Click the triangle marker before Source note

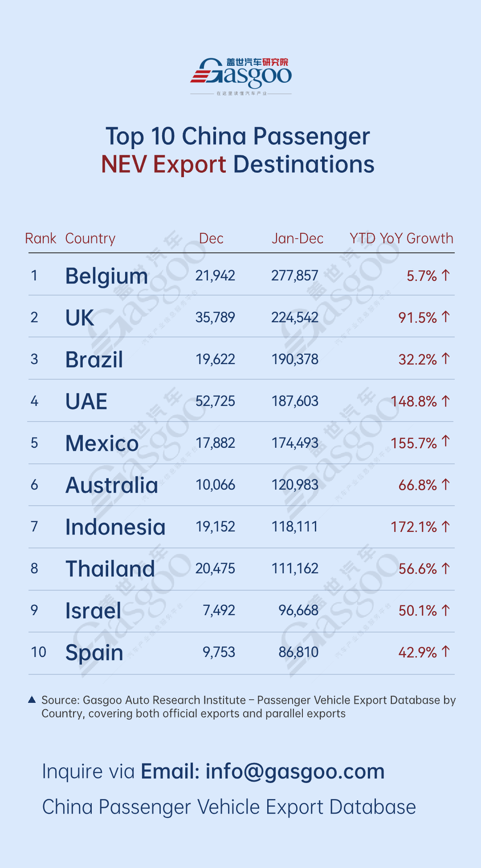32,700
